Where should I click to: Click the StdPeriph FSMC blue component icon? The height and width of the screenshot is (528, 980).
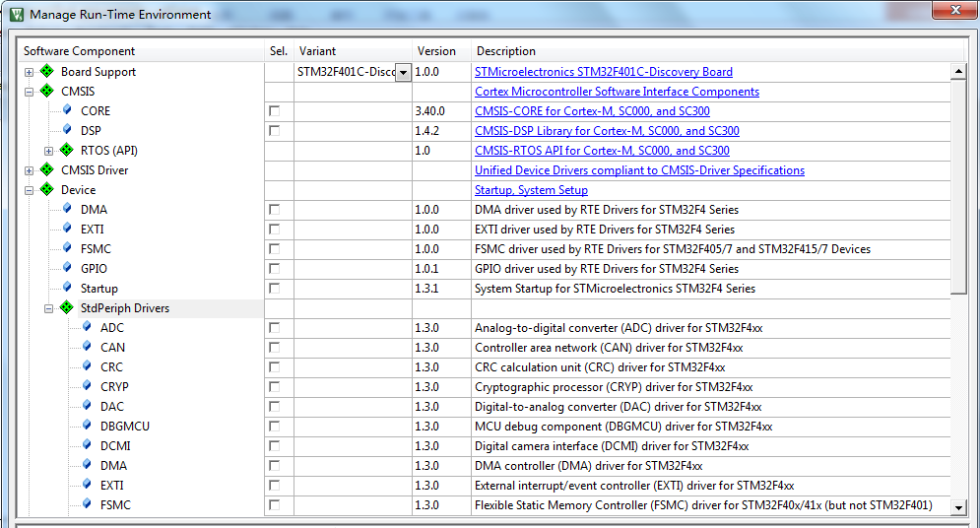pos(87,504)
